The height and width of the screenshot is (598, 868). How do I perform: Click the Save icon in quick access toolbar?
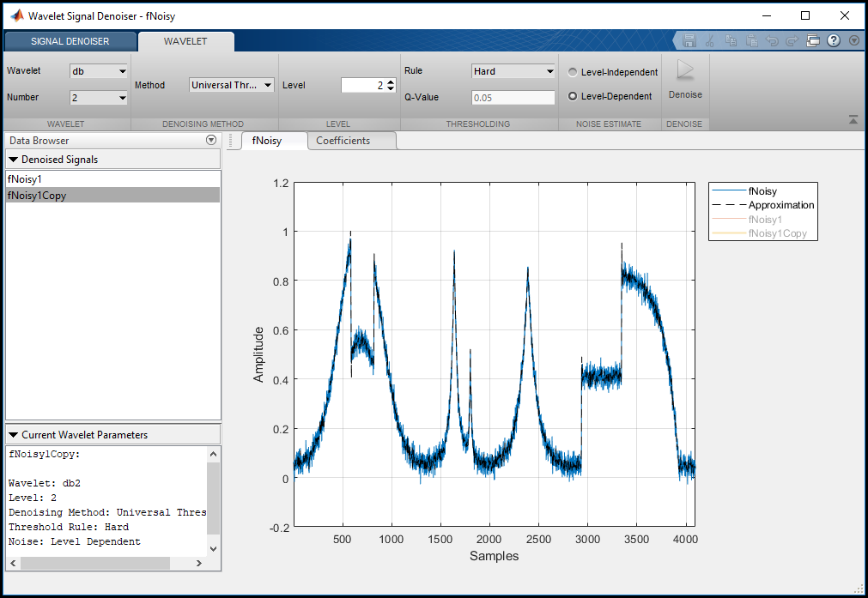click(x=689, y=40)
